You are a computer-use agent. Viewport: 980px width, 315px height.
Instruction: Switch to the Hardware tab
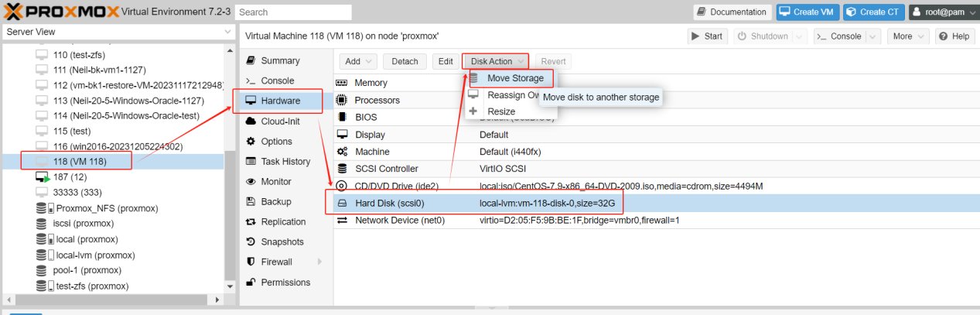click(286, 101)
